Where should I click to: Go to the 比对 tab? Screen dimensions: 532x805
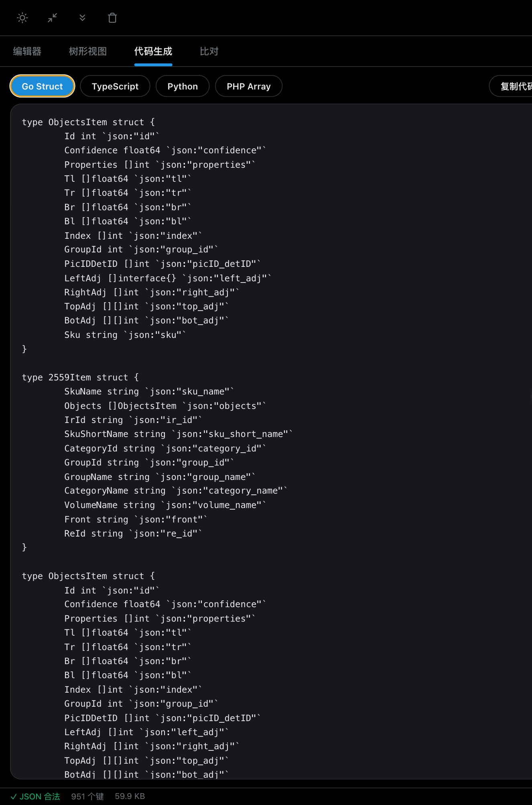(x=209, y=51)
